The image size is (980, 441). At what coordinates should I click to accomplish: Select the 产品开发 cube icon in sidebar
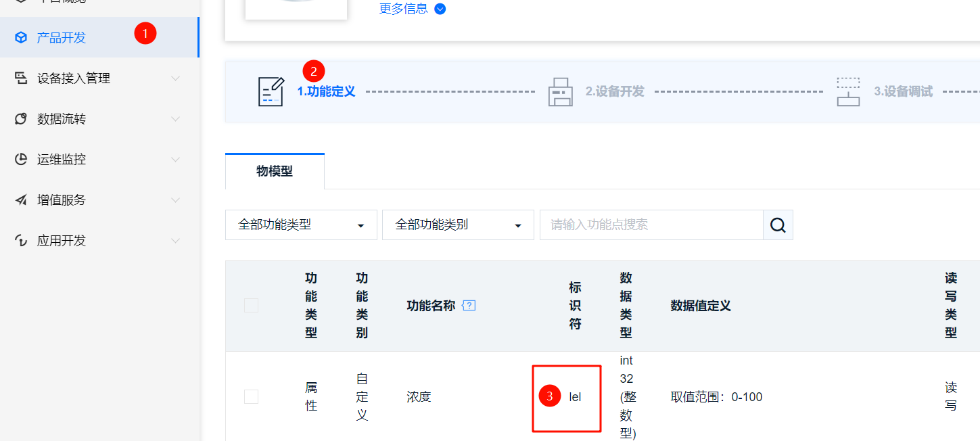[21, 38]
